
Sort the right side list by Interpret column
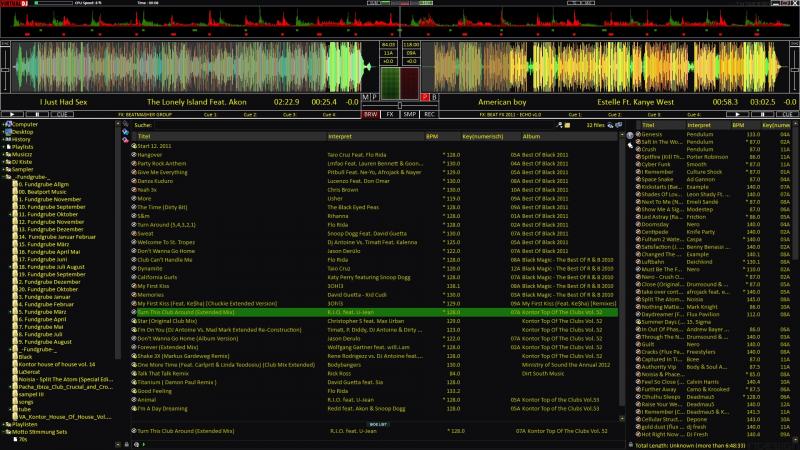point(708,125)
